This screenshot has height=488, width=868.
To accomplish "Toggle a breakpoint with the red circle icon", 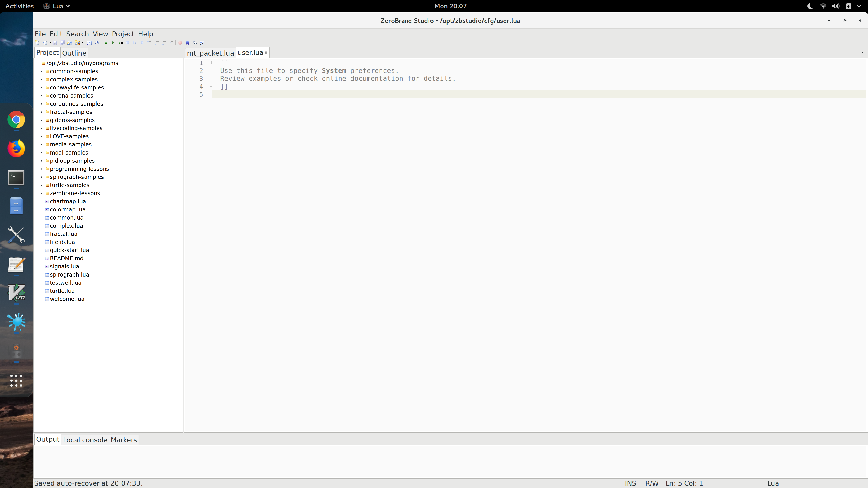I will (x=180, y=43).
